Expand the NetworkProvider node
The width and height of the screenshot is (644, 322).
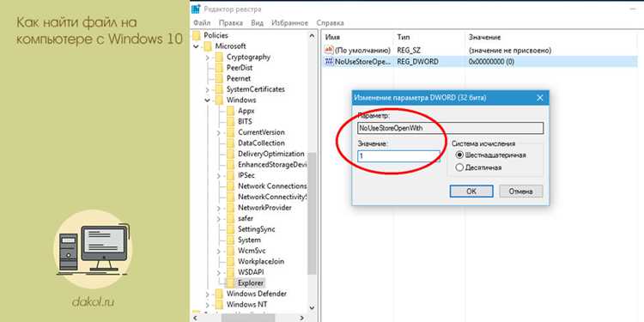coord(219,208)
